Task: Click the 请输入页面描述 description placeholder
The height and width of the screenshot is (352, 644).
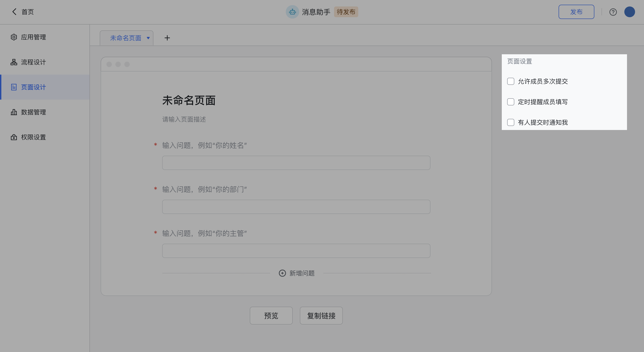Action: pos(184,119)
